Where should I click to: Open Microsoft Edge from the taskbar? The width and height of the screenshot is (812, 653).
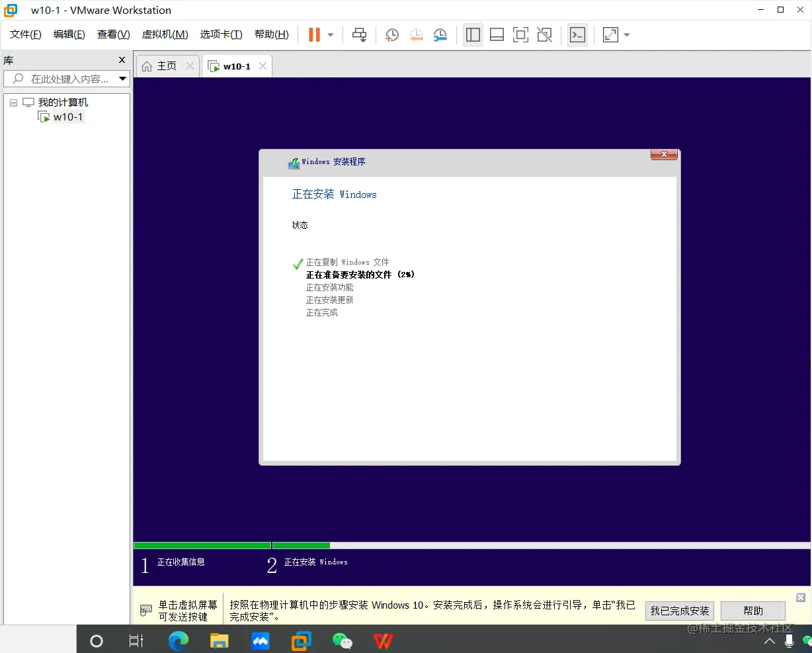pyautogui.click(x=179, y=640)
